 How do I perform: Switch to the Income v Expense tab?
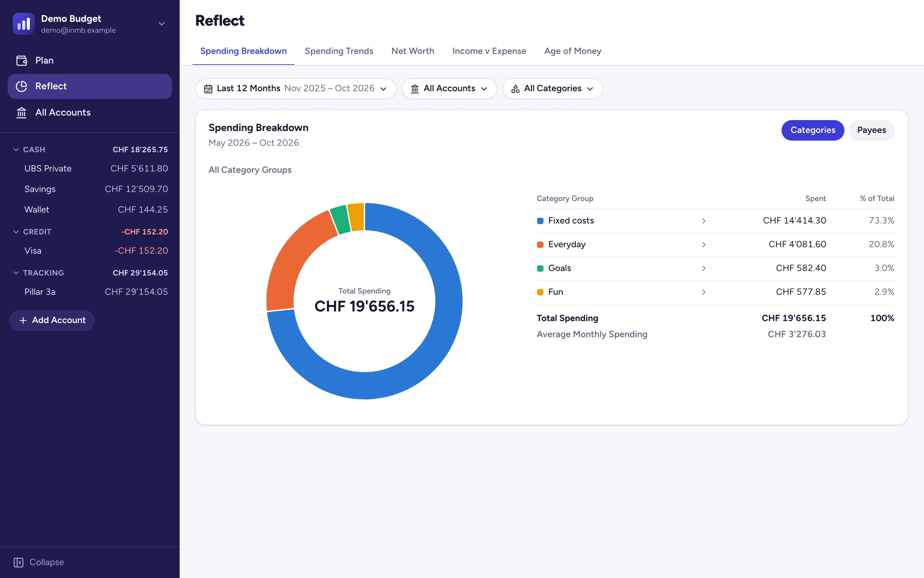coord(489,51)
